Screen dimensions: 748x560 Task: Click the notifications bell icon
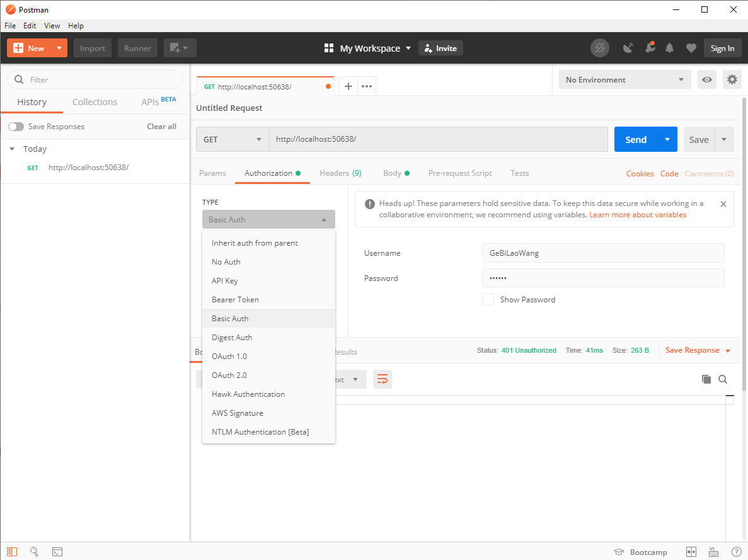click(x=669, y=49)
